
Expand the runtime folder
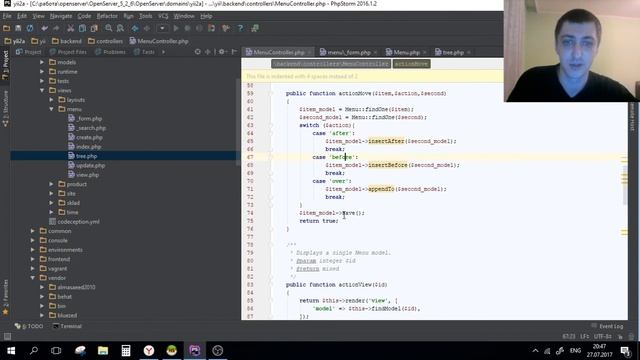(42, 71)
